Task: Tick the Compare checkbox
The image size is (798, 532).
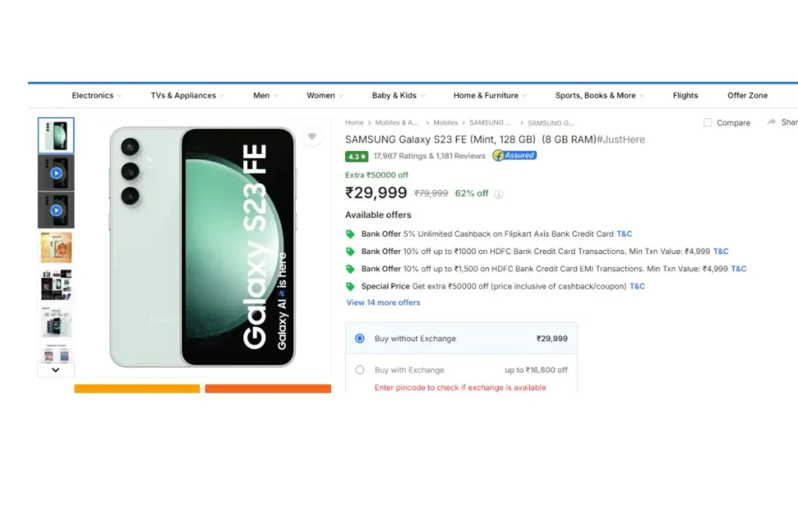Action: pyautogui.click(x=708, y=122)
